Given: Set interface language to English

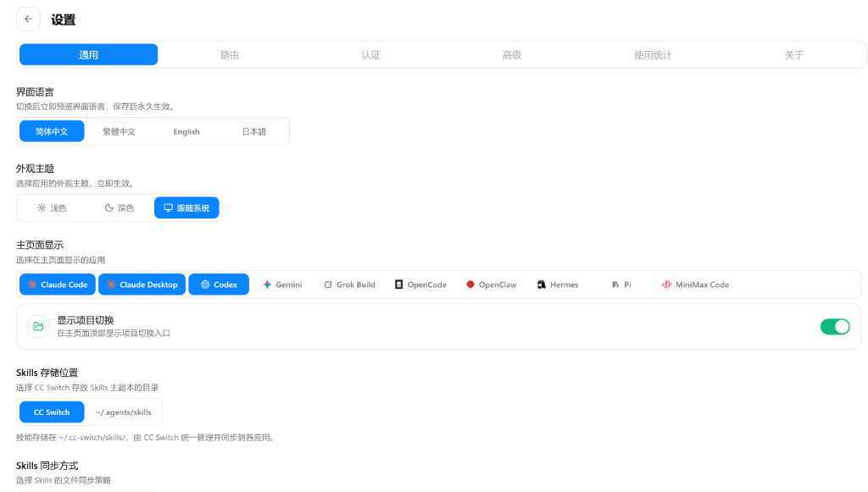Looking at the screenshot, I should [186, 131].
